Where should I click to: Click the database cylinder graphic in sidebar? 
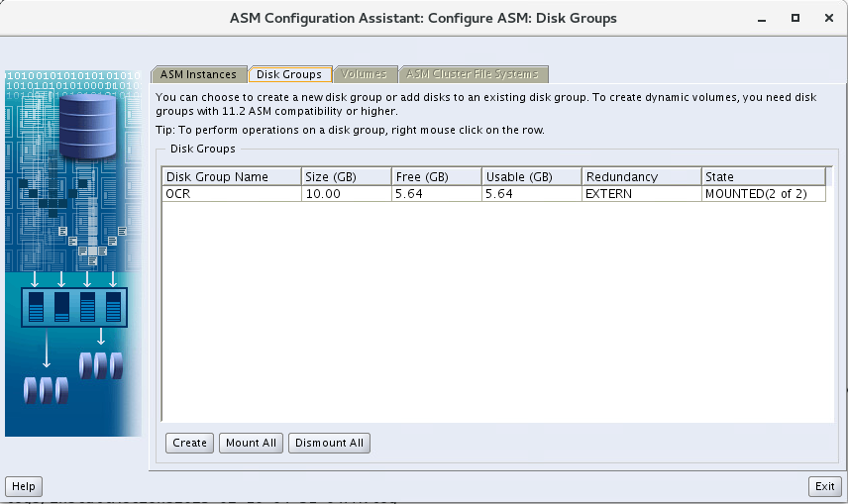coord(87,126)
